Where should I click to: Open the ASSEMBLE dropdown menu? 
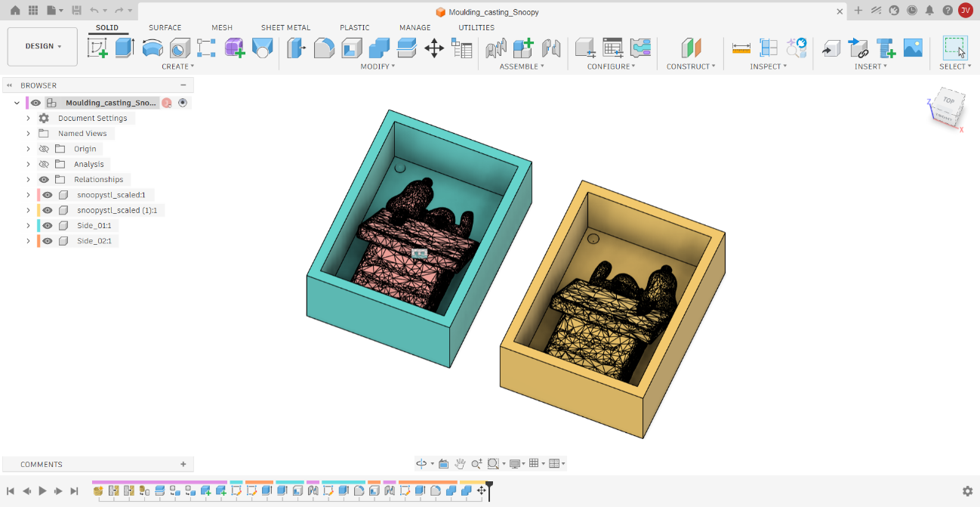pyautogui.click(x=522, y=66)
